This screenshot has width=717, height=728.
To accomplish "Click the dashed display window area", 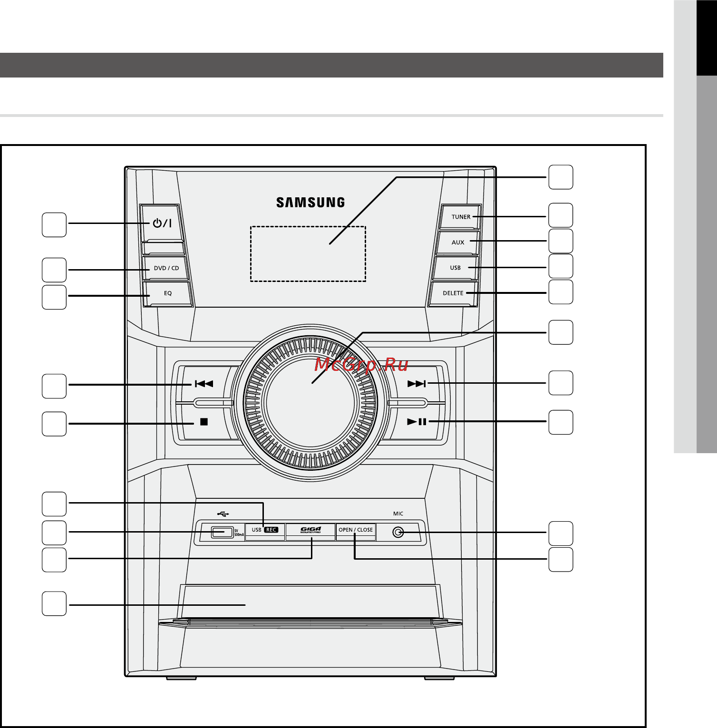I will pyautogui.click(x=308, y=254).
